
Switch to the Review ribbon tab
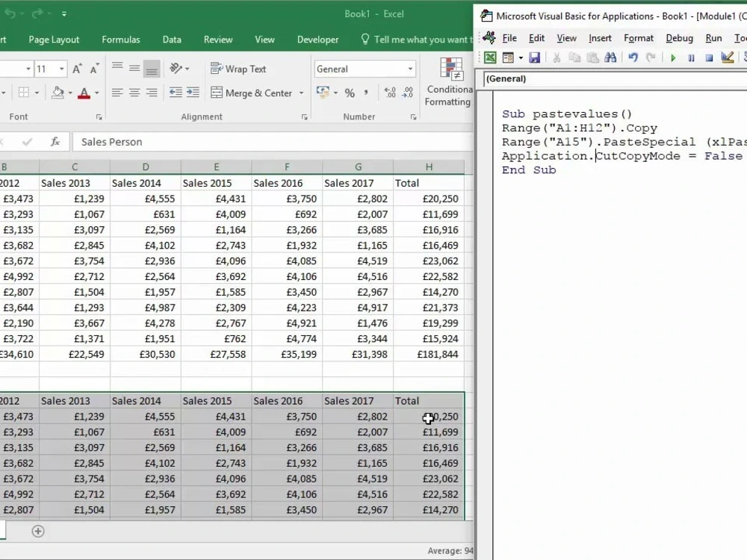click(218, 40)
